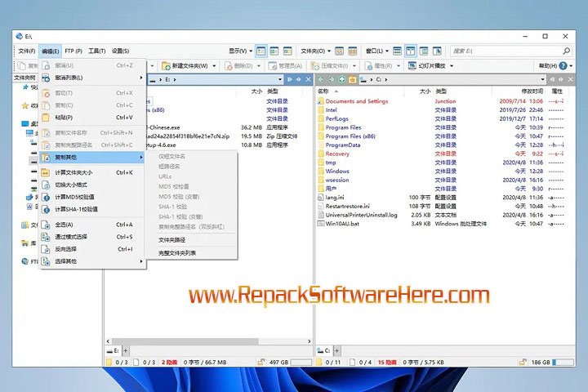
Task: Toggle the first view mode button beside 显示
Action: [261, 51]
